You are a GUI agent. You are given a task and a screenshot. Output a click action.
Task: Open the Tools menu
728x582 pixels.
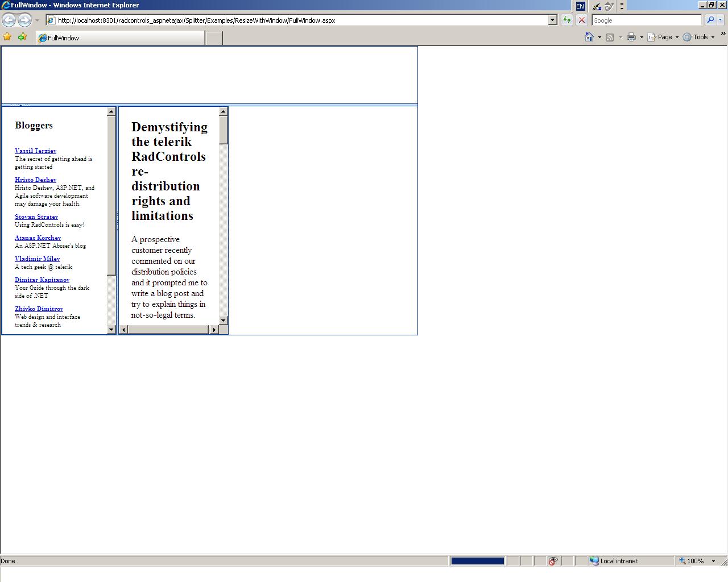tap(699, 37)
